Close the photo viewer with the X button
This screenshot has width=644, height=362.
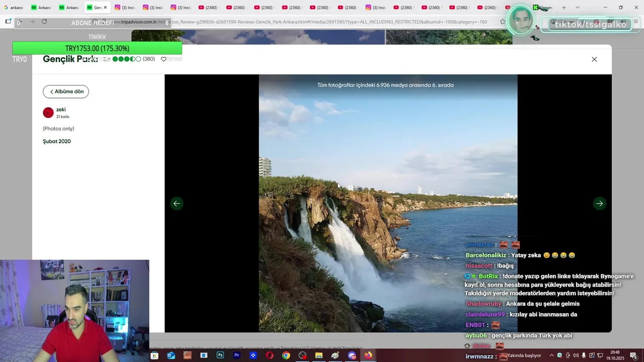[x=594, y=59]
